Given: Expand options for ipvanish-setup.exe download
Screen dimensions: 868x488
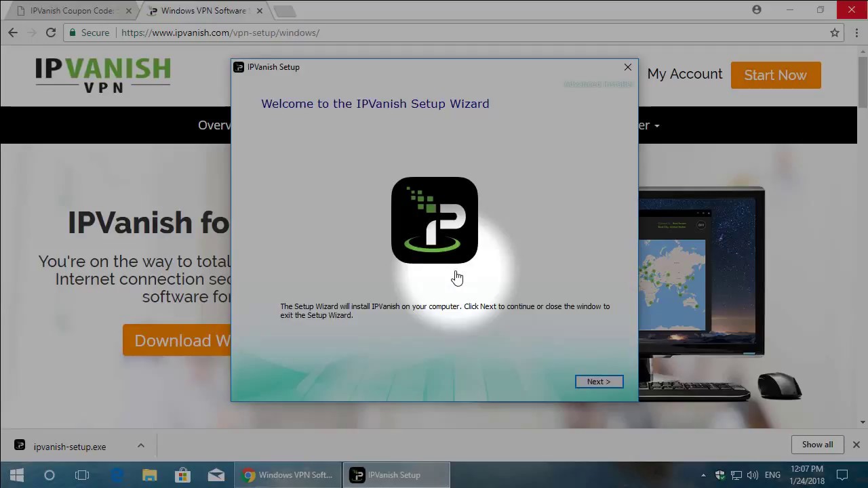Looking at the screenshot, I should point(141,445).
